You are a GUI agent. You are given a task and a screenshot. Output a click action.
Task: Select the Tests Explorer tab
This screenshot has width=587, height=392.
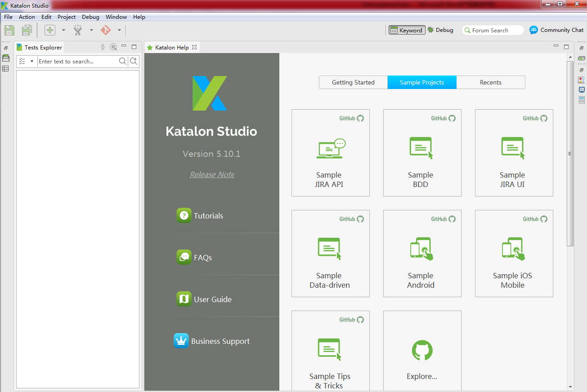click(x=39, y=47)
